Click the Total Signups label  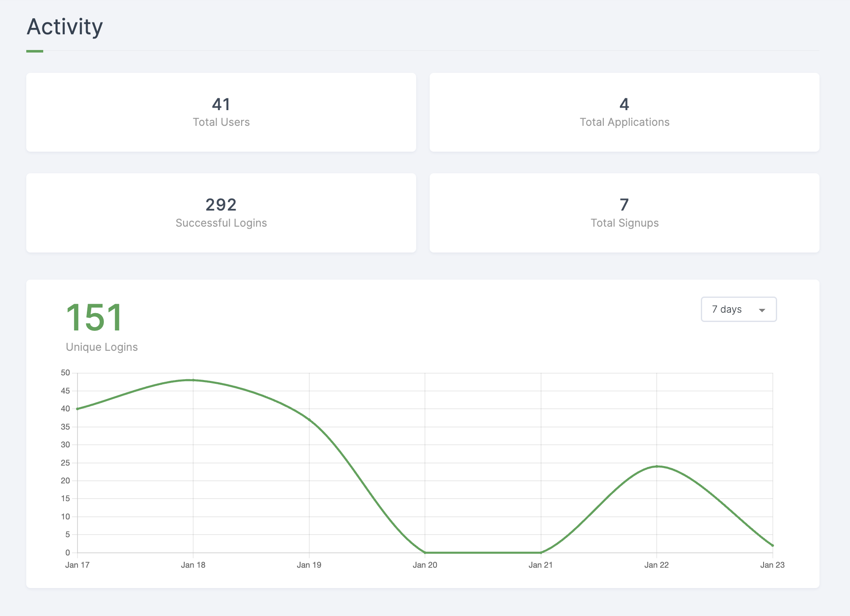[x=625, y=223]
